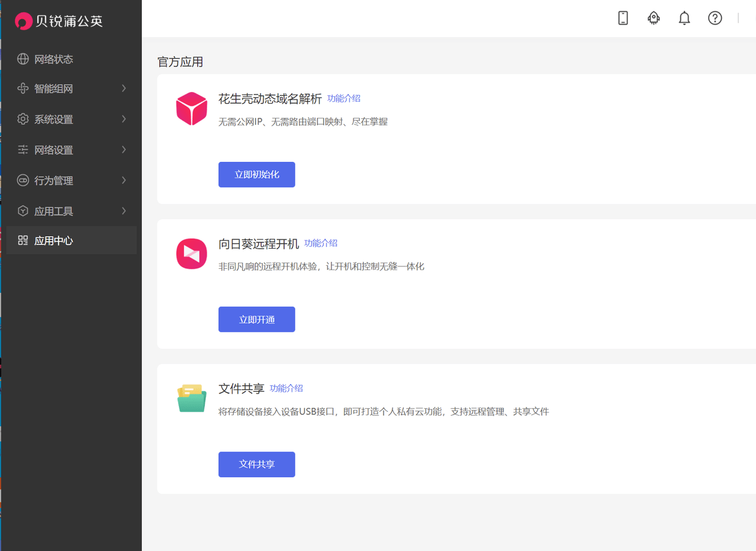This screenshot has width=756, height=551.
Task: Click the sliders icon beside 网络设置
Action: tap(23, 150)
